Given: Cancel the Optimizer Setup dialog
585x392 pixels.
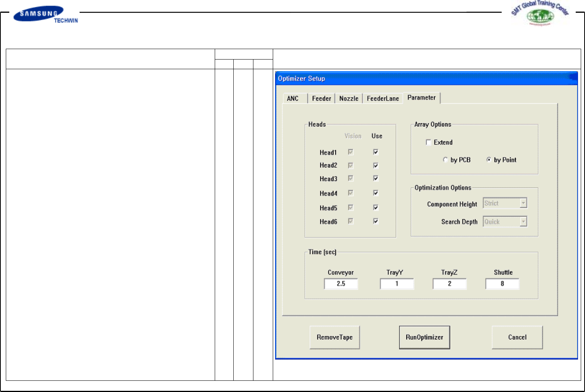Looking at the screenshot, I should point(517,337).
